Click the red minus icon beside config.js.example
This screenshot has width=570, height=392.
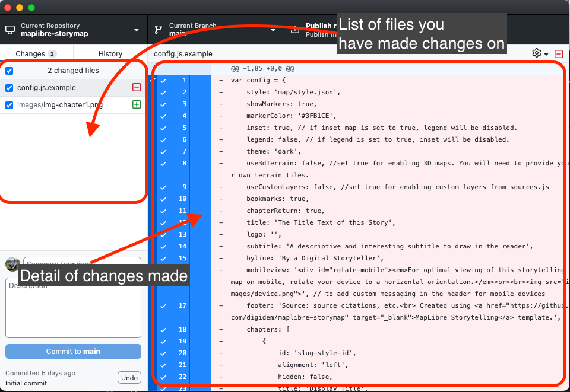[x=136, y=87]
